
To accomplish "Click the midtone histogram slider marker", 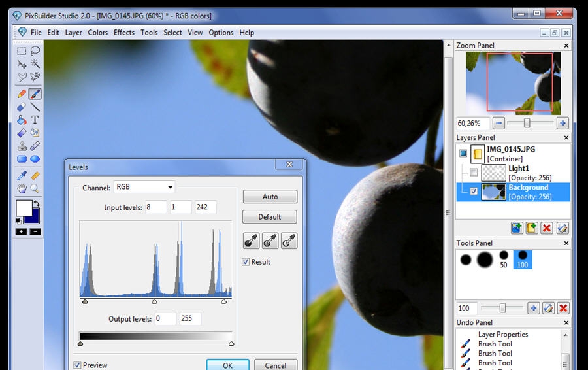I will coord(154,301).
